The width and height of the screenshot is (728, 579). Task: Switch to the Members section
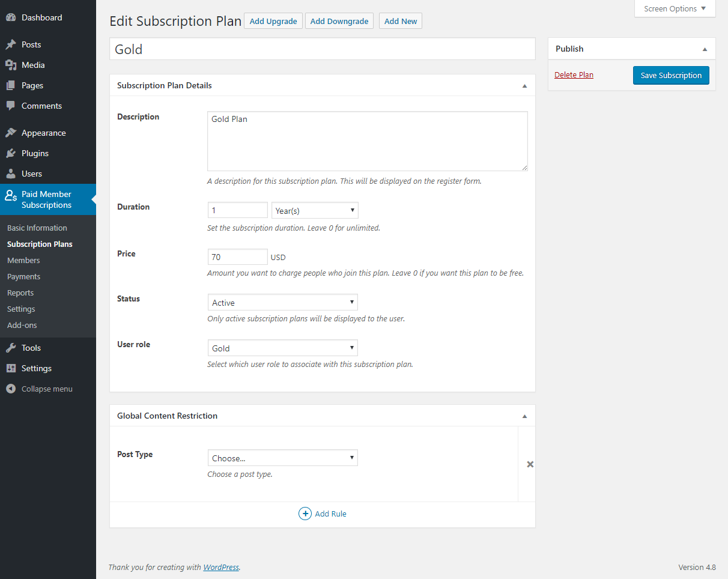tap(23, 260)
